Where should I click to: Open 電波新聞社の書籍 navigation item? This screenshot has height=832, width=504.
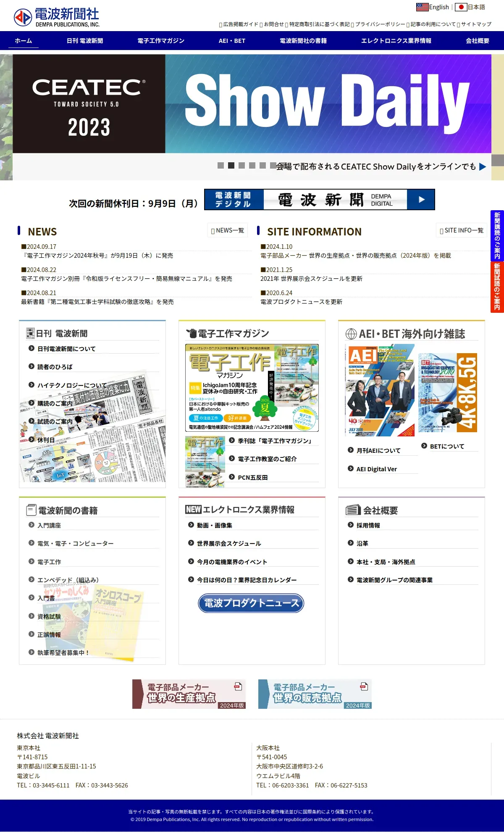[x=303, y=41]
